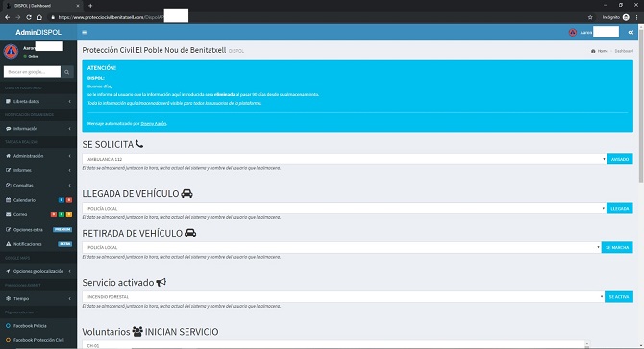Toggle the sidebar hamburger menu icon
The width and height of the screenshot is (644, 349).
tap(85, 32)
